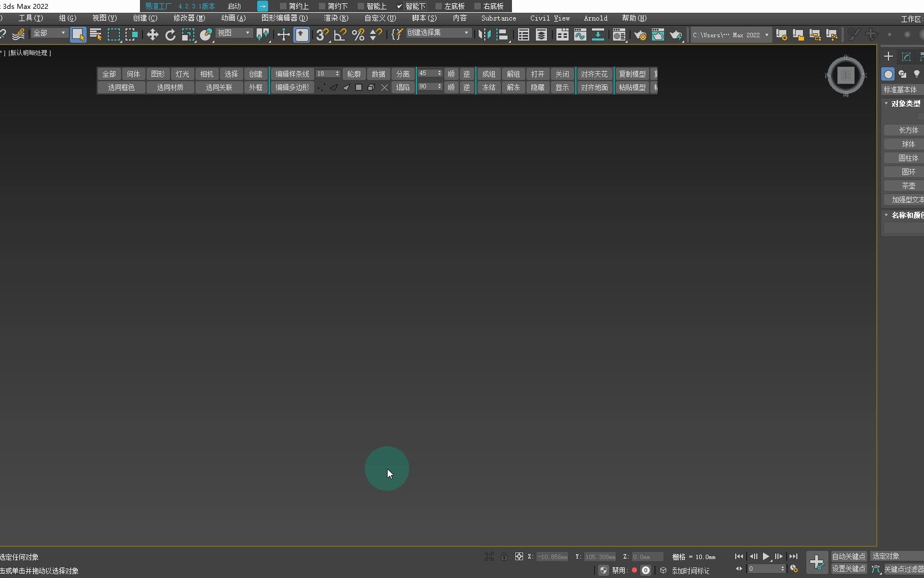Enable the 右底板 checkbox
Screen dimensions: 924x578
477,6
